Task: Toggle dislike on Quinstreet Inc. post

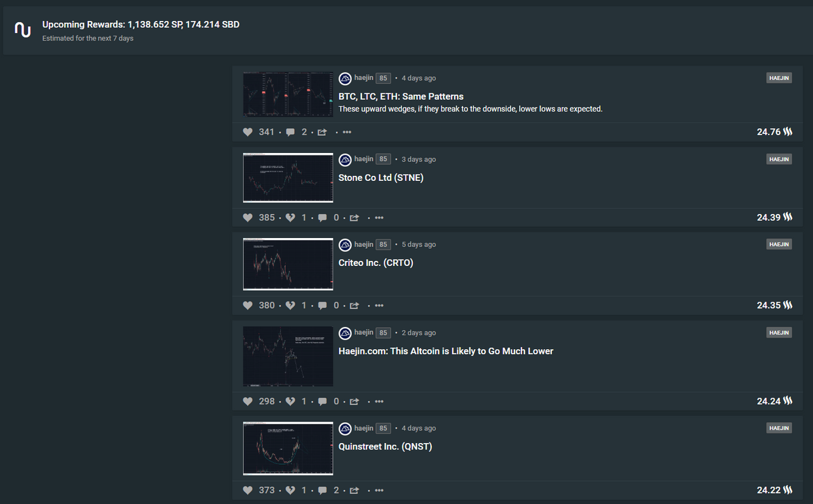Action: [290, 490]
